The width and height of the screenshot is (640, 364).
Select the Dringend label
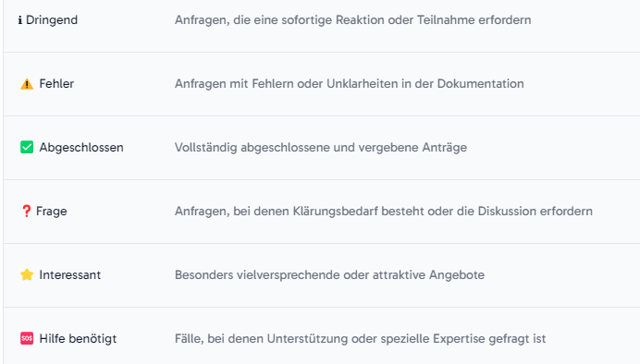52,20
